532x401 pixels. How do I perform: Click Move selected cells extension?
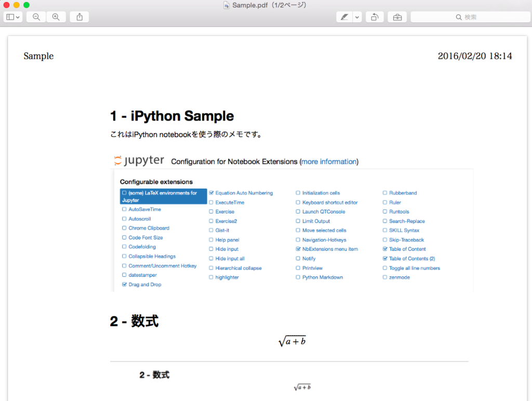pos(324,230)
